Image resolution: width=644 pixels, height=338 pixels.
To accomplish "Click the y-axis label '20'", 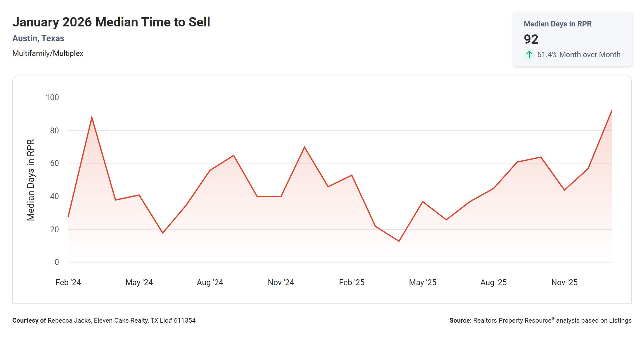I will pyautogui.click(x=54, y=230).
